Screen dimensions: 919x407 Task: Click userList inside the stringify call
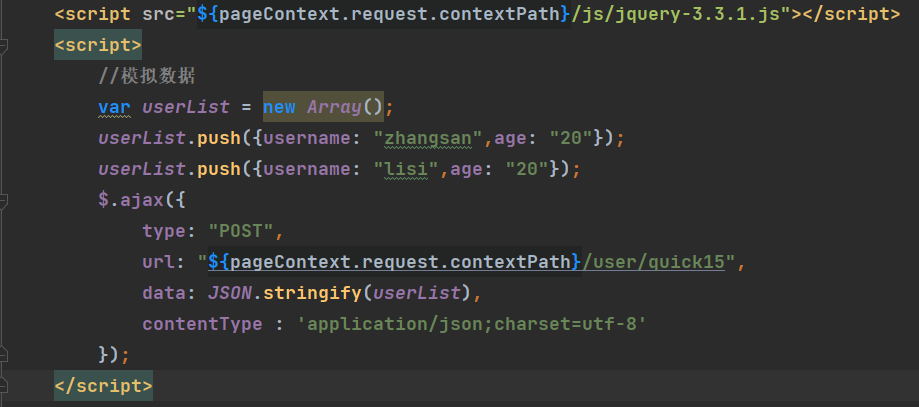click(x=416, y=293)
